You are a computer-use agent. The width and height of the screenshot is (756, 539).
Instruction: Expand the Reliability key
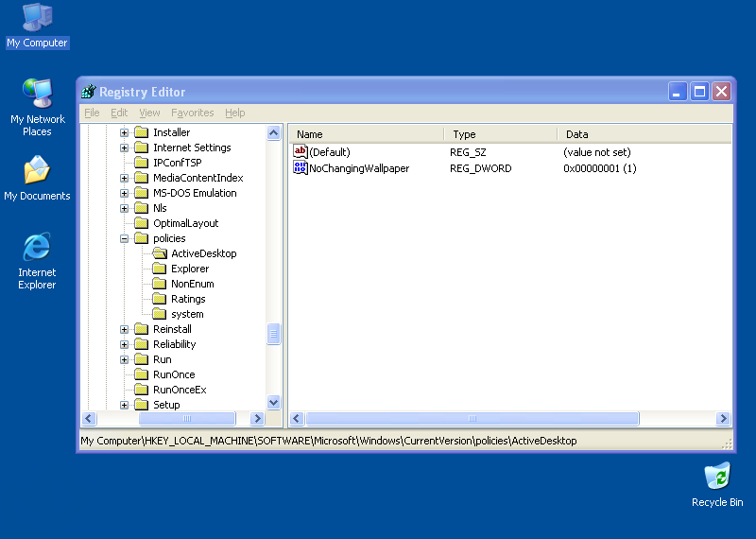point(125,344)
